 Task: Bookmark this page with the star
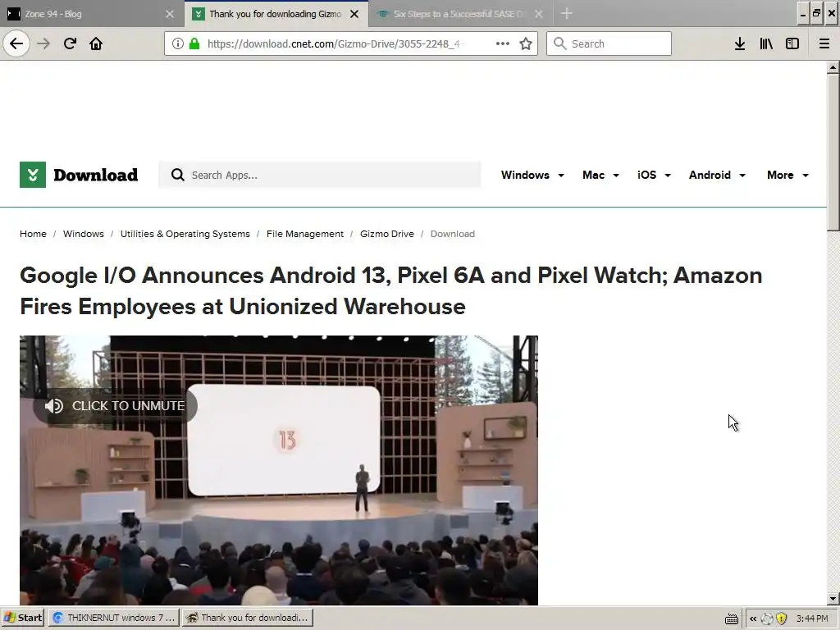[526, 43]
